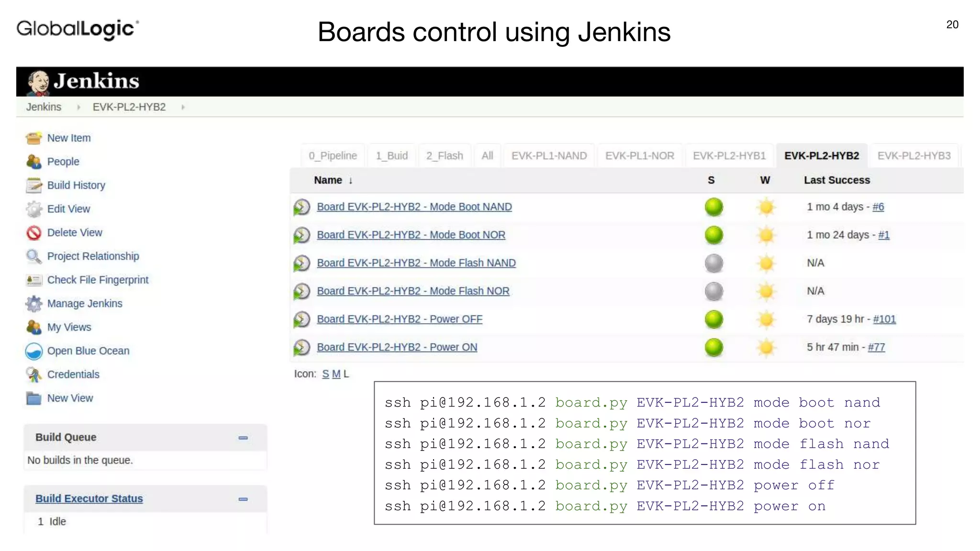Expand the Jenkins breadcrumb arrow
This screenshot has height=551, width=980.
tap(78, 107)
